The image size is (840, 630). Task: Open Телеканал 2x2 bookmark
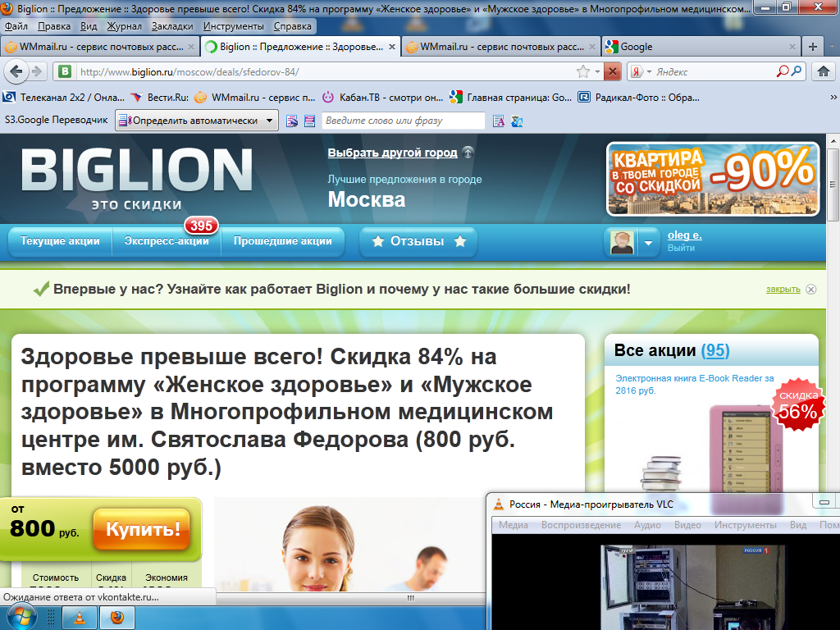point(63,98)
